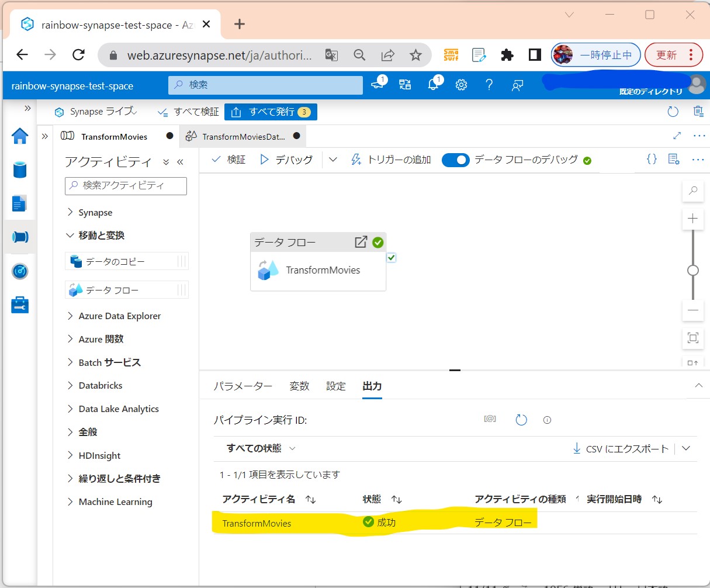The width and height of the screenshot is (710, 588).
Task: Switch to the TransformMovies pipeline tab
Action: click(x=115, y=136)
